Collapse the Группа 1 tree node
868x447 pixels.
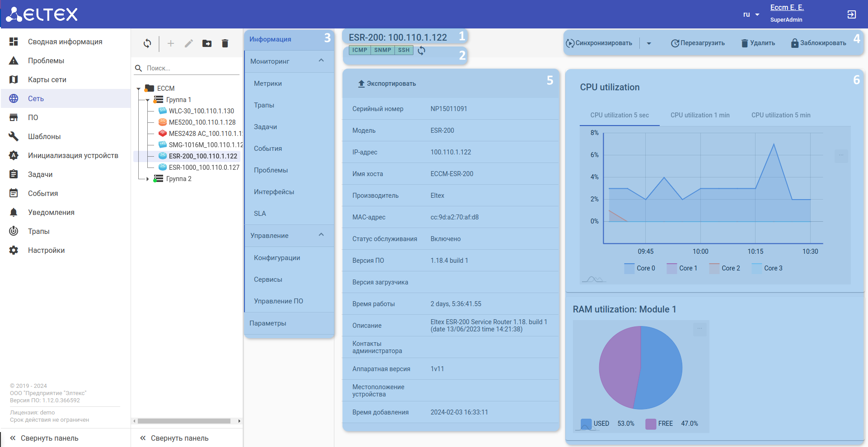(x=148, y=100)
